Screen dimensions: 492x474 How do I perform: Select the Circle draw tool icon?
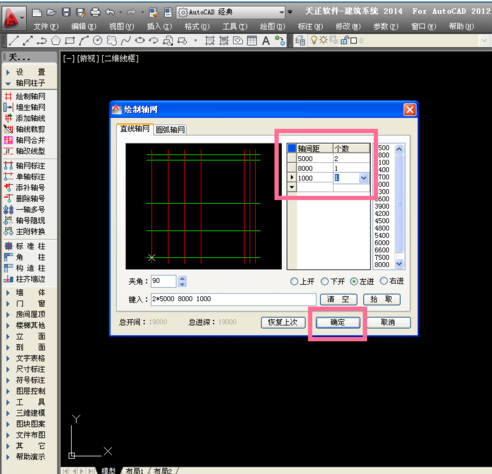click(x=98, y=41)
